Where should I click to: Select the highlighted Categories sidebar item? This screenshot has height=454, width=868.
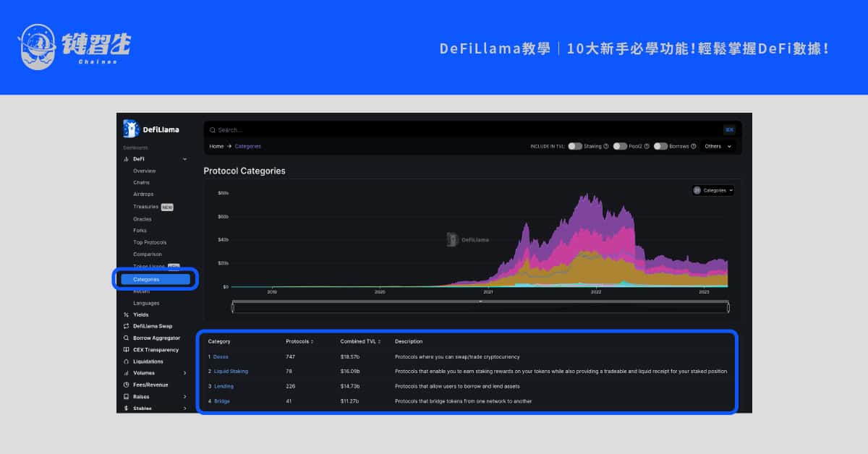click(156, 279)
